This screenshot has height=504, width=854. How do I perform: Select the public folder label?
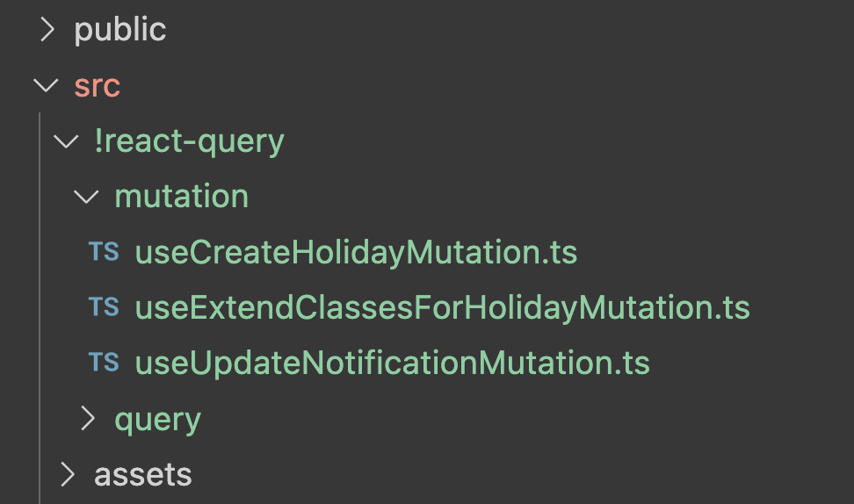tap(120, 30)
